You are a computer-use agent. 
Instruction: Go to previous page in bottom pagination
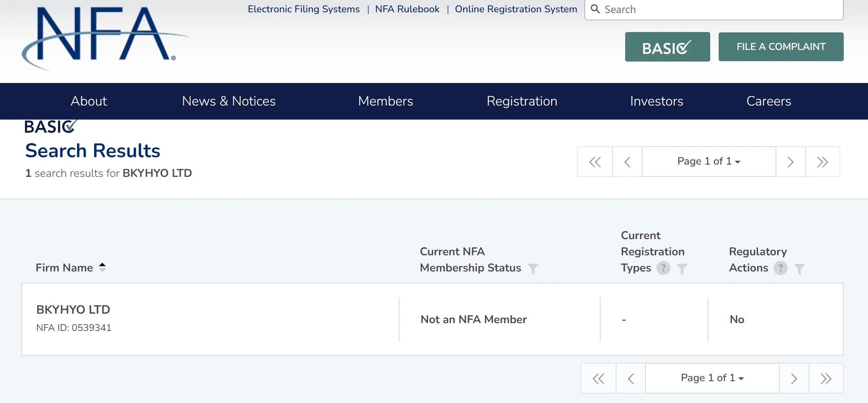click(631, 378)
